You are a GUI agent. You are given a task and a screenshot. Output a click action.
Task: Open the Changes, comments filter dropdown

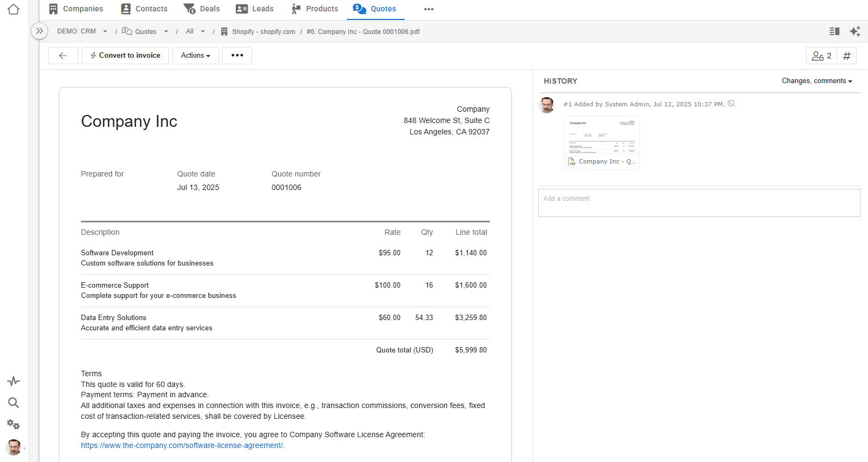[817, 81]
